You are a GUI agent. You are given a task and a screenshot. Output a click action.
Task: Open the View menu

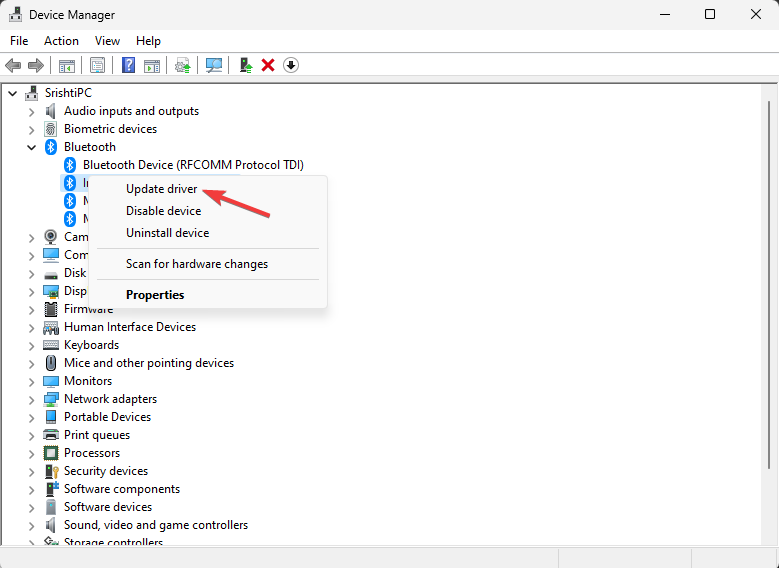pos(107,41)
